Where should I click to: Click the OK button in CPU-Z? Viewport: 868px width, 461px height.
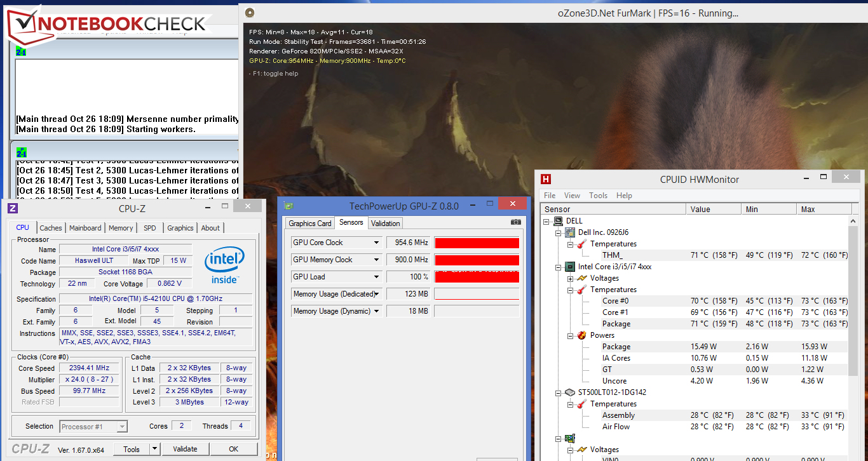(x=233, y=449)
